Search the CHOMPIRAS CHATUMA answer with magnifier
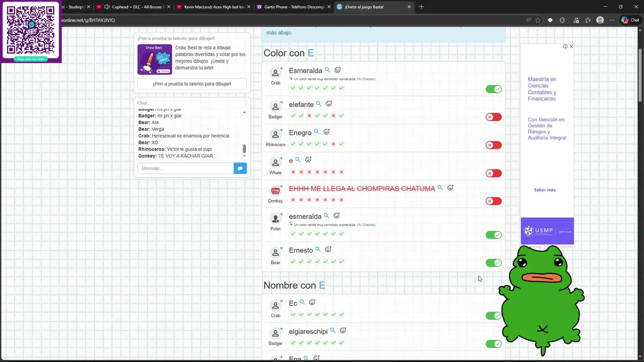The image size is (644, 362). (x=440, y=188)
